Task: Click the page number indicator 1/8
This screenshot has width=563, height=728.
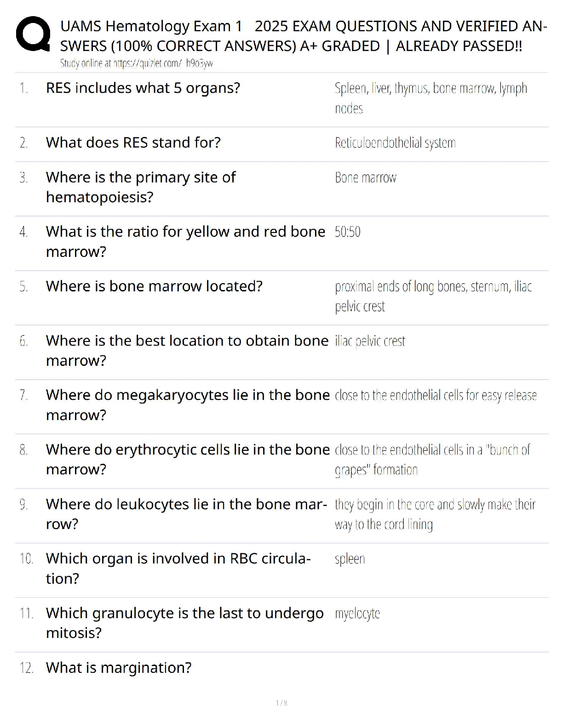Action: tap(281, 703)
